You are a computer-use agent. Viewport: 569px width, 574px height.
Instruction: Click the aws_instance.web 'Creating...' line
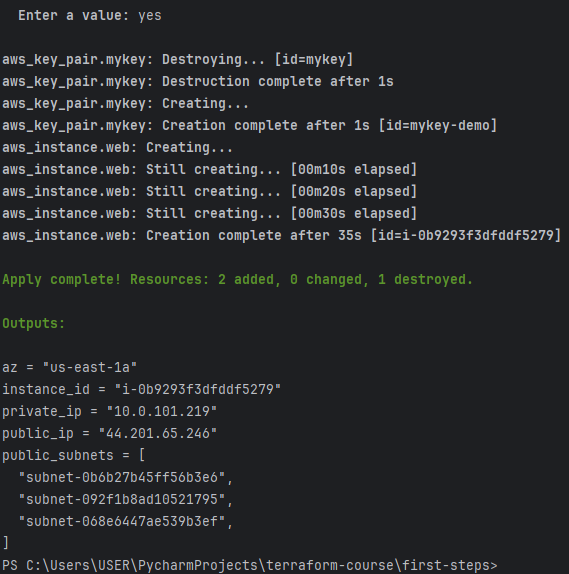(118, 148)
